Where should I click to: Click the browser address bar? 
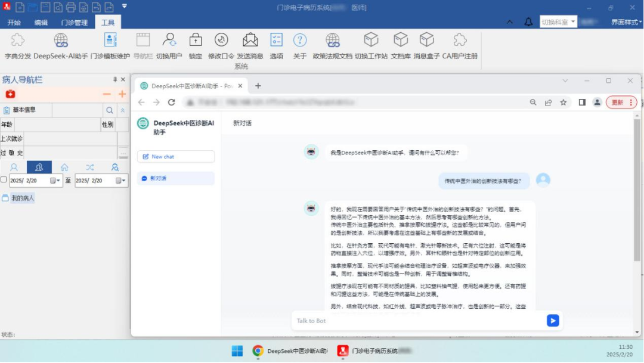pyautogui.click(x=353, y=103)
